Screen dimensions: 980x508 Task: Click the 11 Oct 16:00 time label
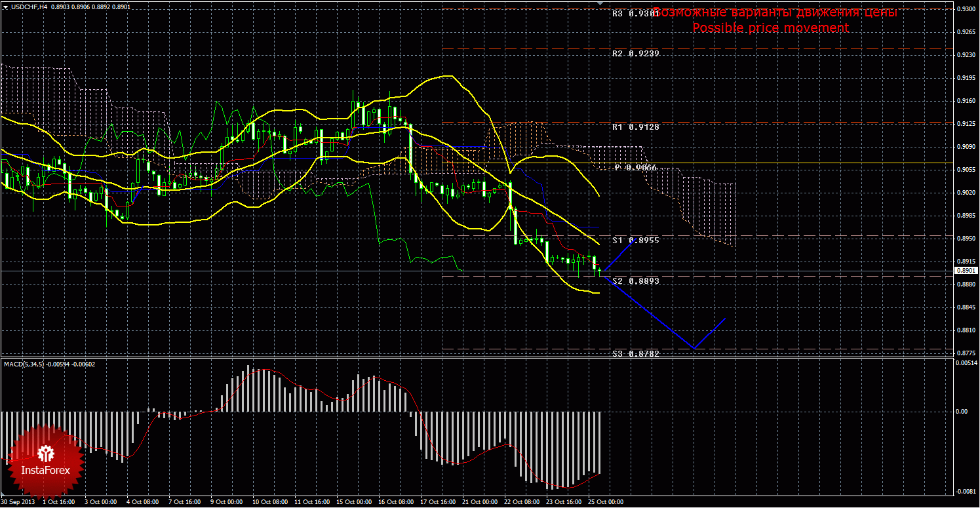click(313, 502)
